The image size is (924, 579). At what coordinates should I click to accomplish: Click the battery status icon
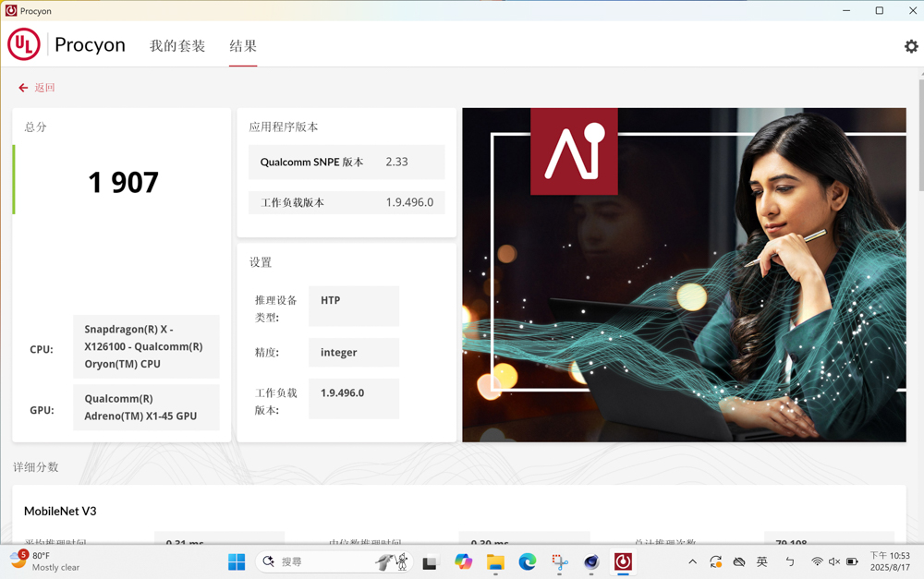coord(852,562)
